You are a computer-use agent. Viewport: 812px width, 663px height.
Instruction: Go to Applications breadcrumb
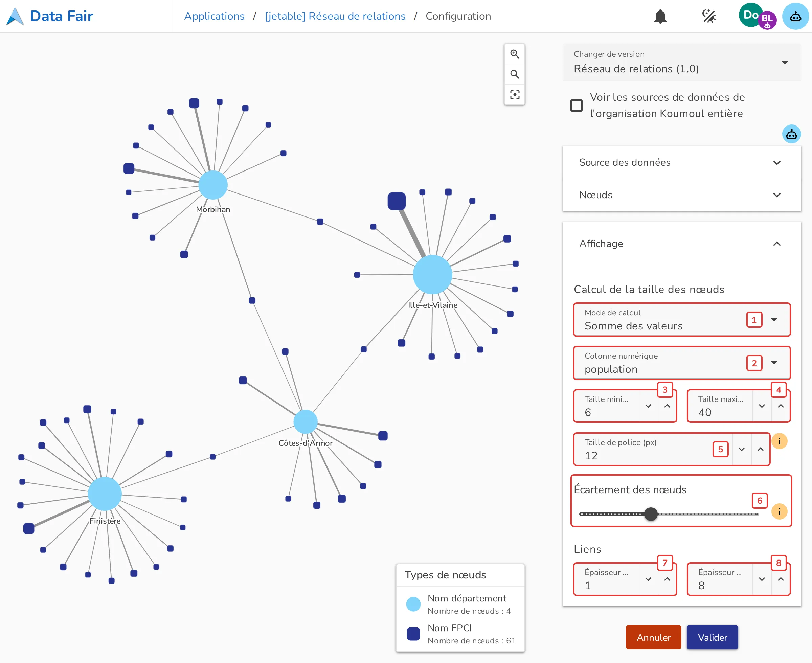tap(214, 16)
